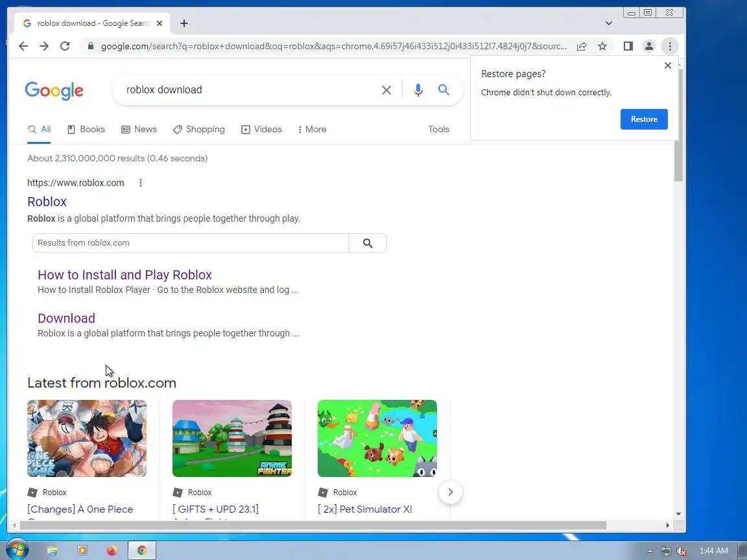747x560 pixels.
Task: Open [Changes] A One Piece link
Action: click(80, 509)
